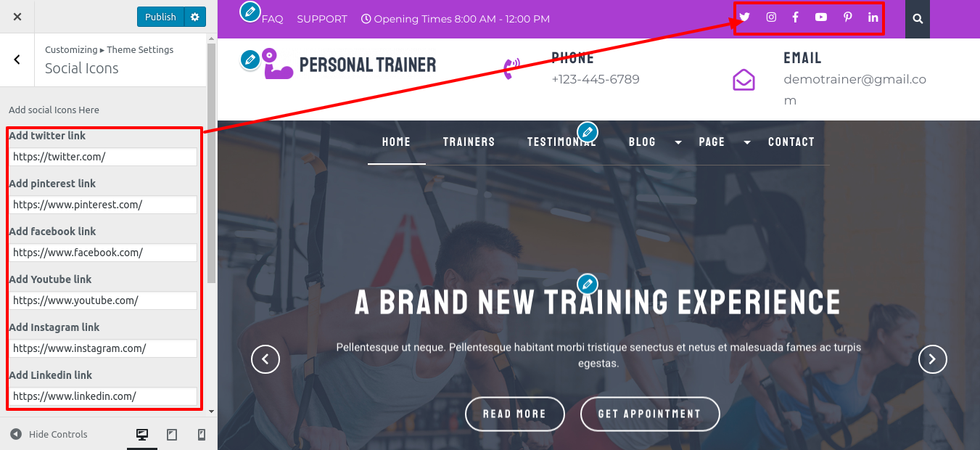
Task: Switch to tablet preview device
Action: point(172,435)
